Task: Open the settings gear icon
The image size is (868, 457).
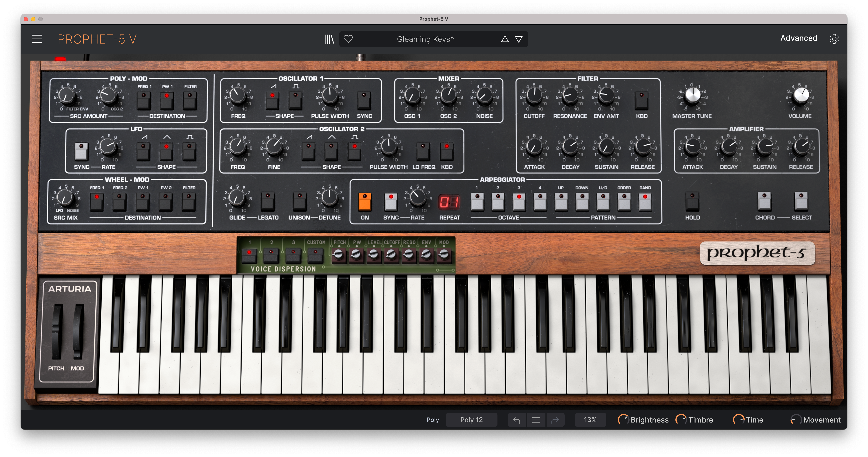Action: 834,39
